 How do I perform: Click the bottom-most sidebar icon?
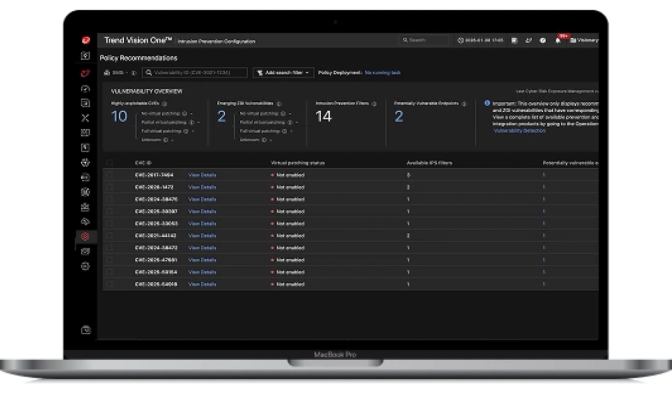click(x=86, y=330)
